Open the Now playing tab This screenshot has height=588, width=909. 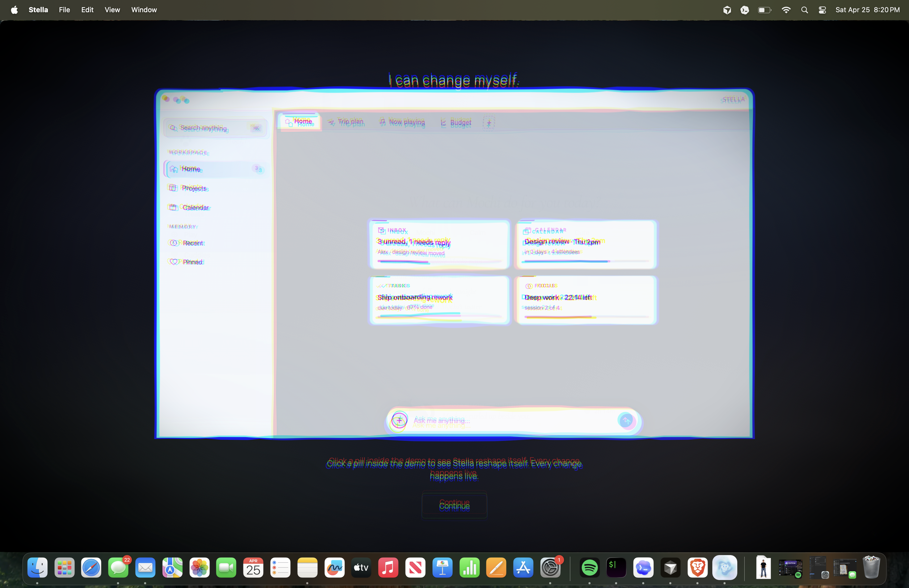point(402,122)
